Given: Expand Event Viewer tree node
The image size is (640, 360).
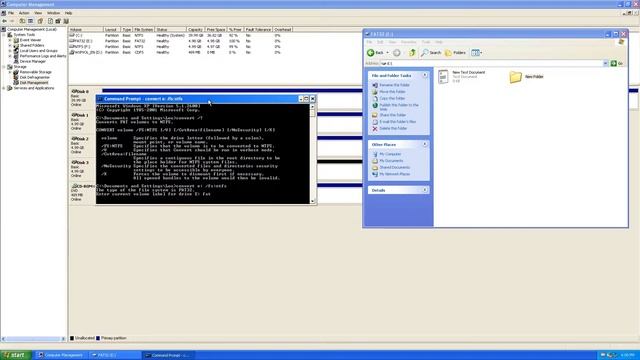Looking at the screenshot, I should pos(10,40).
